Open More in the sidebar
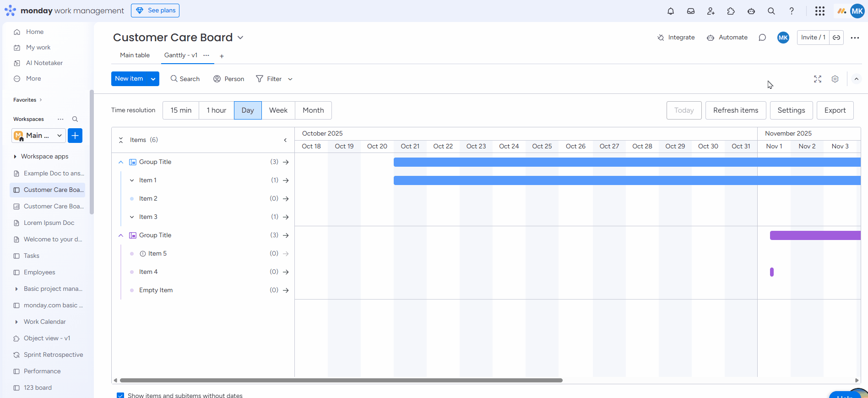 coord(33,79)
